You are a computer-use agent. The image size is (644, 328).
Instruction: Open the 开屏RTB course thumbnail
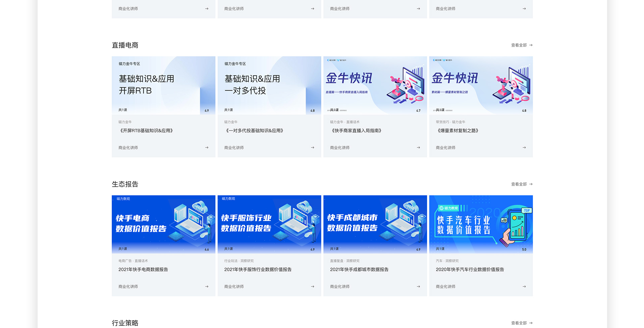pyautogui.click(x=163, y=85)
